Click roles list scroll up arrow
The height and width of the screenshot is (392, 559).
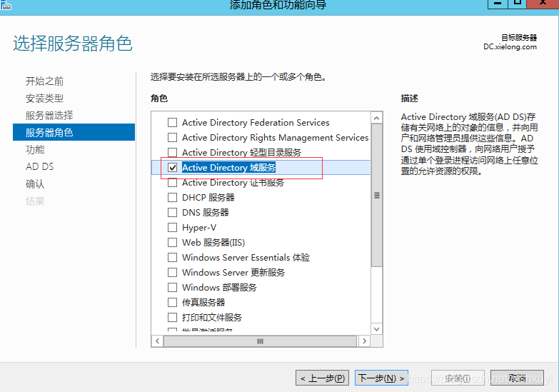(377, 118)
